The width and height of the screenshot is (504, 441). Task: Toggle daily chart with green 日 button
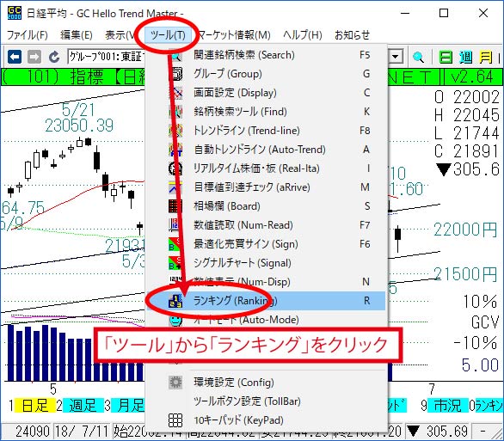pos(446,58)
